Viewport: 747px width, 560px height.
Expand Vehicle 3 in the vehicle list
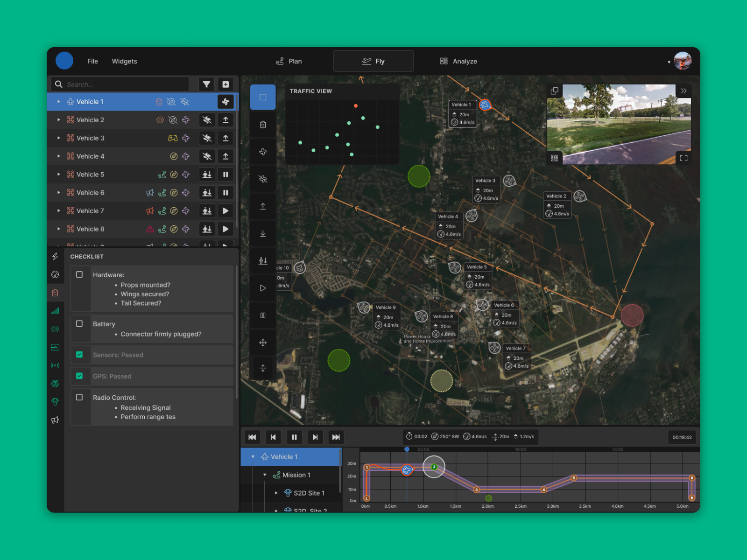point(59,138)
